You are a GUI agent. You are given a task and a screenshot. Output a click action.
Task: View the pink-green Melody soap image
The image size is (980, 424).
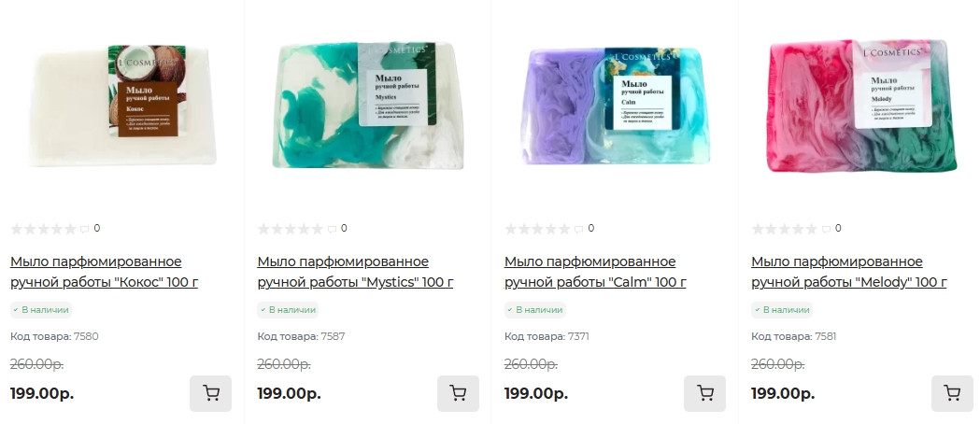point(862,105)
